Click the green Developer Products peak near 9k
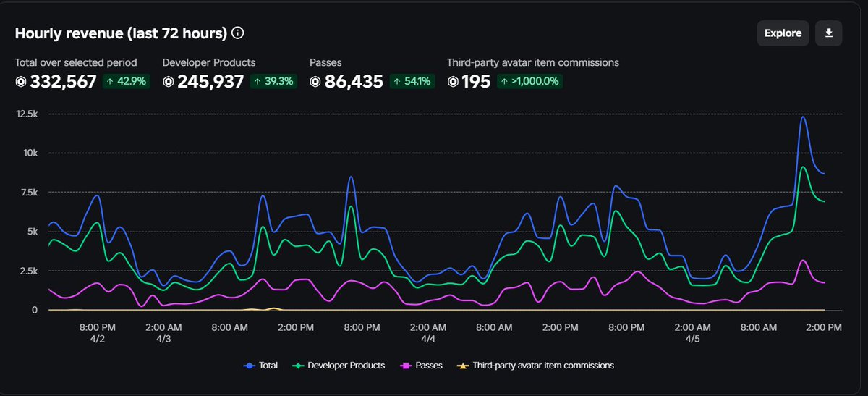The width and height of the screenshot is (868, 396). (x=803, y=167)
